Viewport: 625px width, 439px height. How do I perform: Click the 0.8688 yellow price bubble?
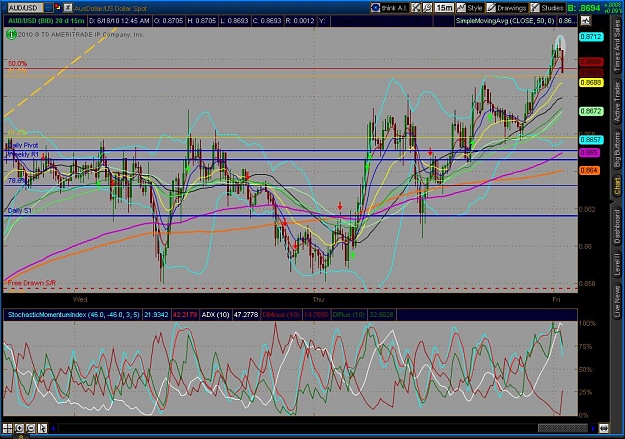point(591,83)
